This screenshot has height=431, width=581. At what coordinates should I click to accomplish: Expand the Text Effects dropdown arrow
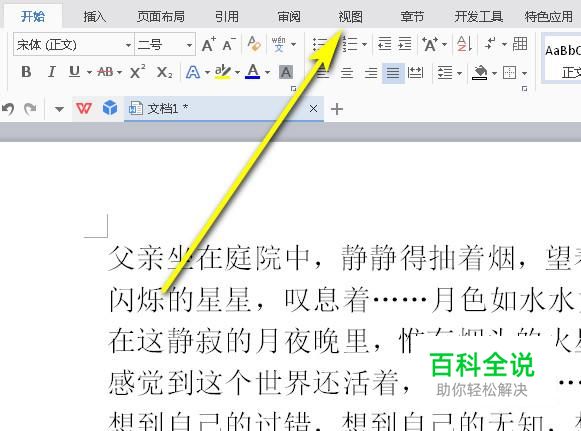(x=208, y=72)
